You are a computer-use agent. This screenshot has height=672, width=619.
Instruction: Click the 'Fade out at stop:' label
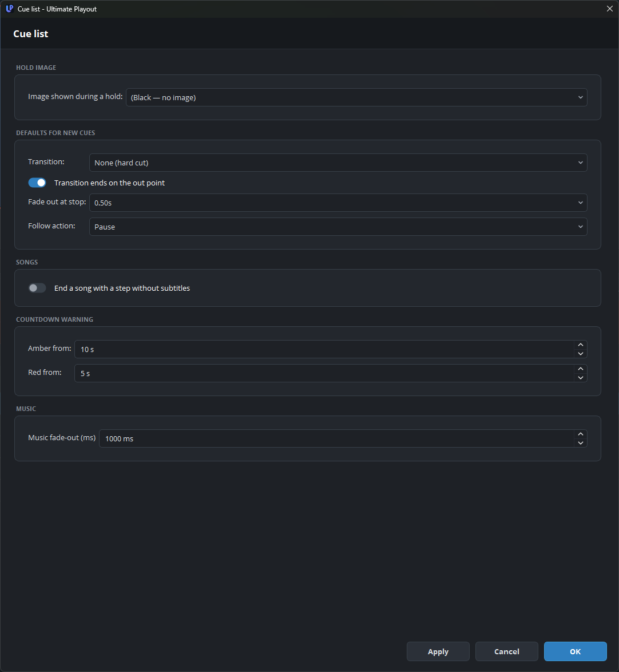click(x=57, y=202)
